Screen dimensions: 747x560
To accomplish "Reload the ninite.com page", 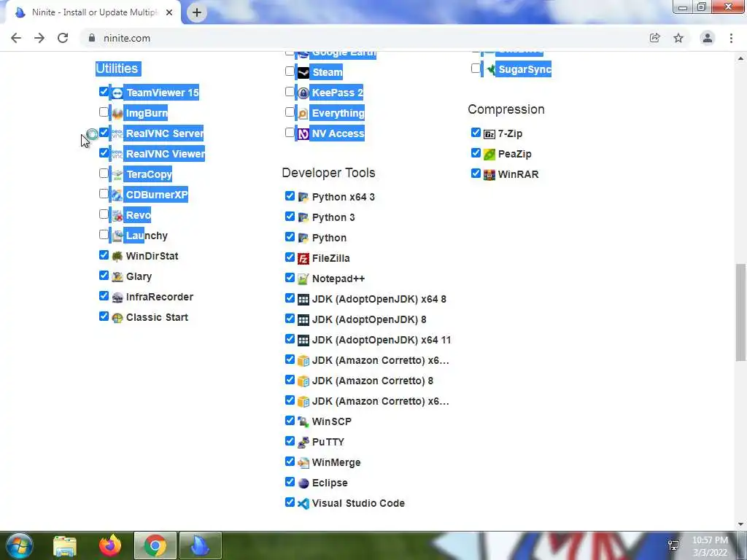I will [63, 38].
